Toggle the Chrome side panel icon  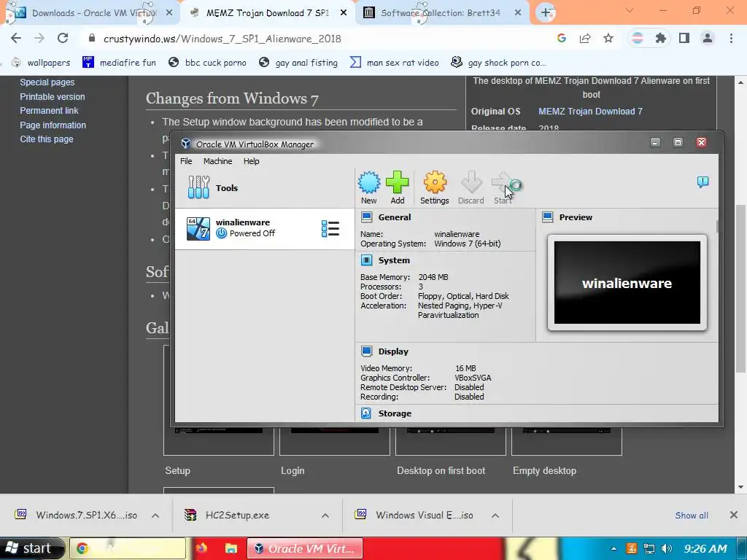pos(684,38)
